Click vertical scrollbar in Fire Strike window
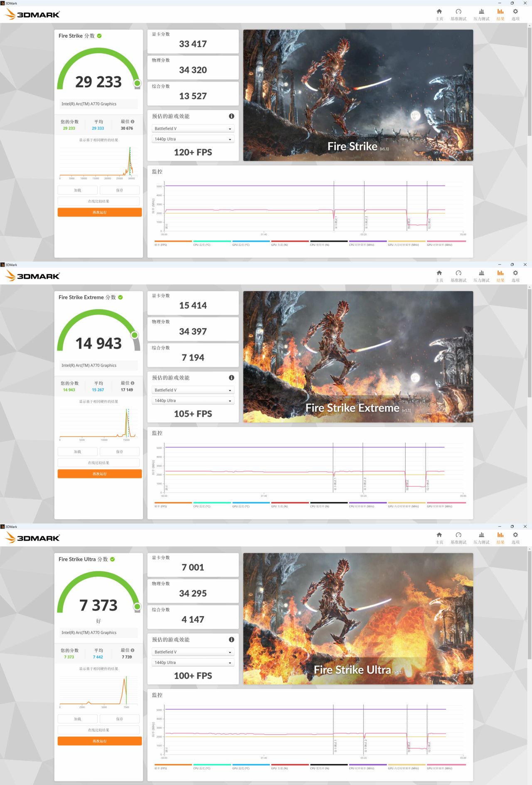This screenshot has width=532, height=785. click(530, 81)
